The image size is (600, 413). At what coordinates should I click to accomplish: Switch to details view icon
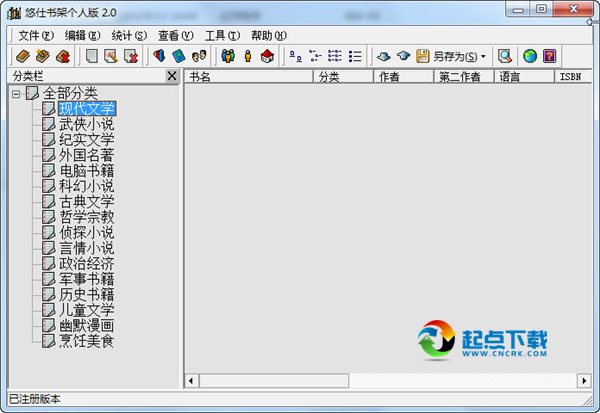pos(355,57)
